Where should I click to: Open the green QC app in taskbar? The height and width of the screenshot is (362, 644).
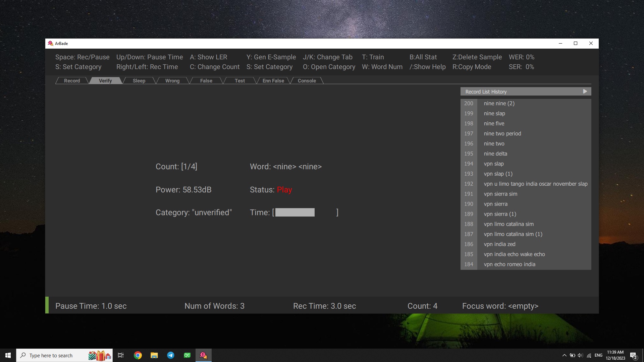pos(187,355)
